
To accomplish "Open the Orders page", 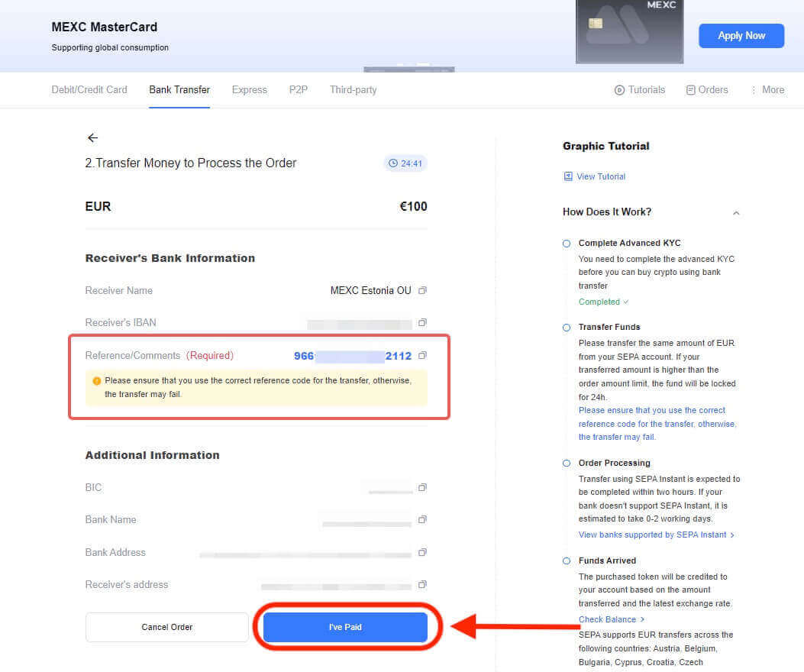I will point(706,90).
